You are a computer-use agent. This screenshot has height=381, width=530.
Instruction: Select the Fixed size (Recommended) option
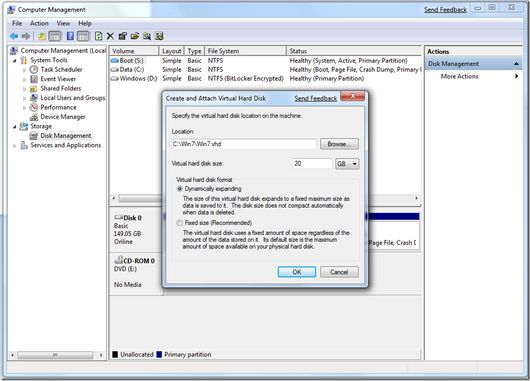(179, 223)
